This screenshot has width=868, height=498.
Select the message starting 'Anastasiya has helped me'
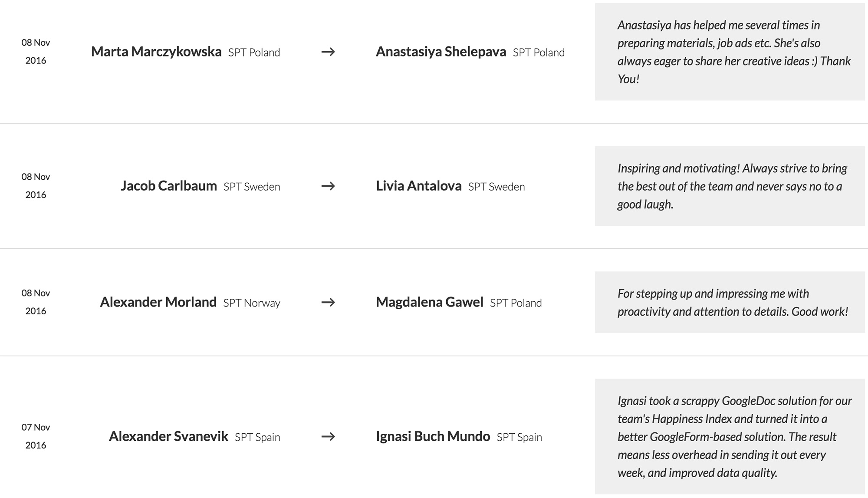tap(730, 52)
